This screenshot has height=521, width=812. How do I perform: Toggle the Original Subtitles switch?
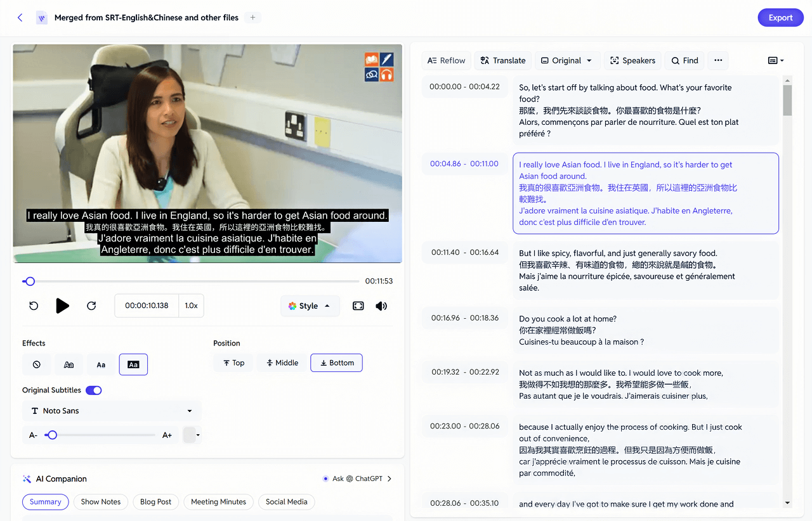pos(94,390)
